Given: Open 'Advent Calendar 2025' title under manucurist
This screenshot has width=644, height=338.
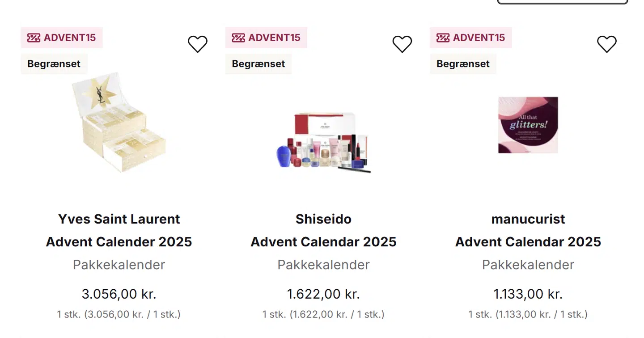Looking at the screenshot, I should (528, 242).
